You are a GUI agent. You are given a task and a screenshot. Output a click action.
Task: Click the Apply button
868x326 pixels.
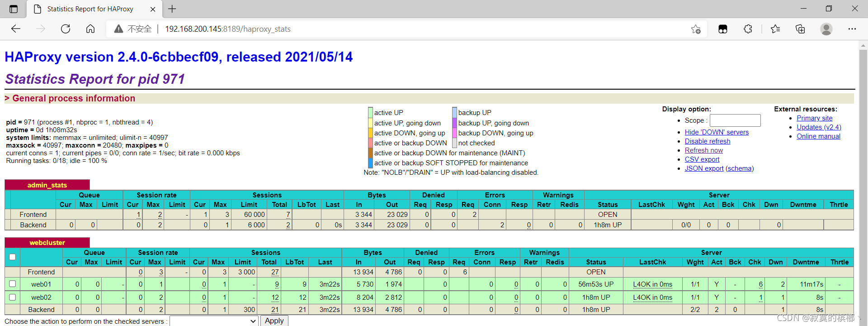click(274, 321)
